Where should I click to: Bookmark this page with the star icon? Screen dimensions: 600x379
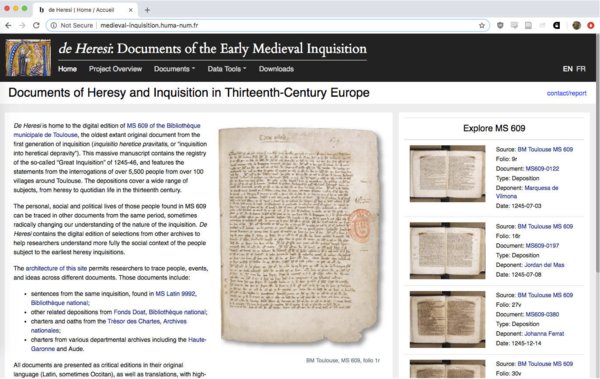[482, 25]
